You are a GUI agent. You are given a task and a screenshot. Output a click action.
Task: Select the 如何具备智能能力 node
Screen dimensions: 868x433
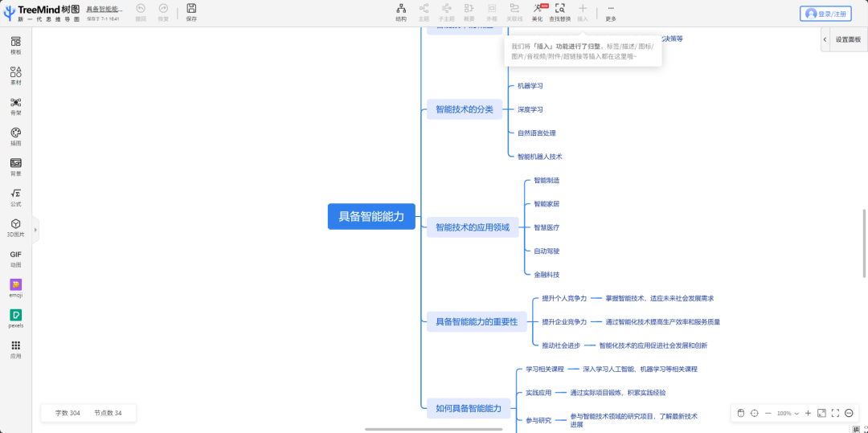(469, 409)
